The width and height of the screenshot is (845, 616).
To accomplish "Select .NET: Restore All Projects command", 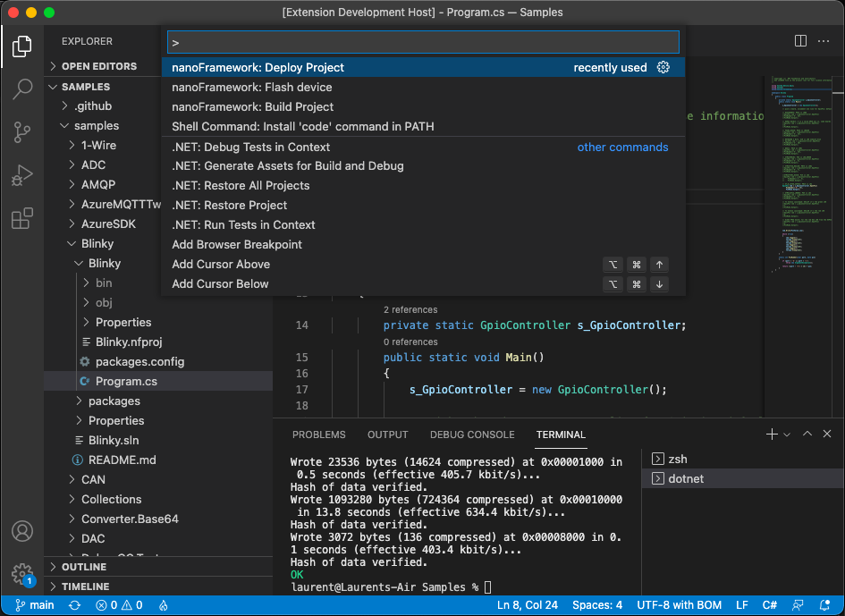I will pos(423,185).
